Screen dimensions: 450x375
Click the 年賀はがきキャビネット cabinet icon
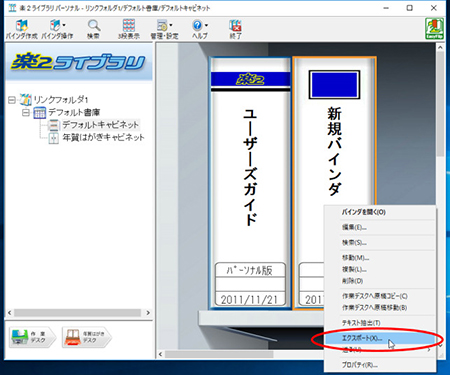[x=54, y=138]
